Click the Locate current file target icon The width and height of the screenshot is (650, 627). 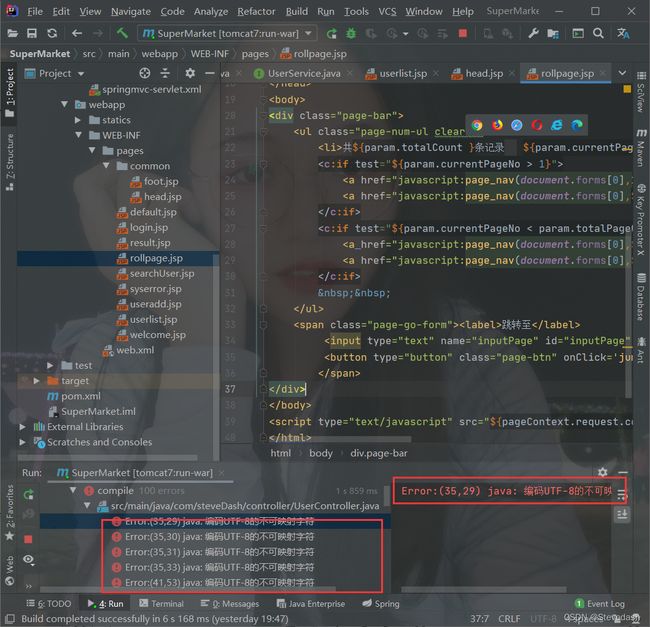[x=145, y=73]
